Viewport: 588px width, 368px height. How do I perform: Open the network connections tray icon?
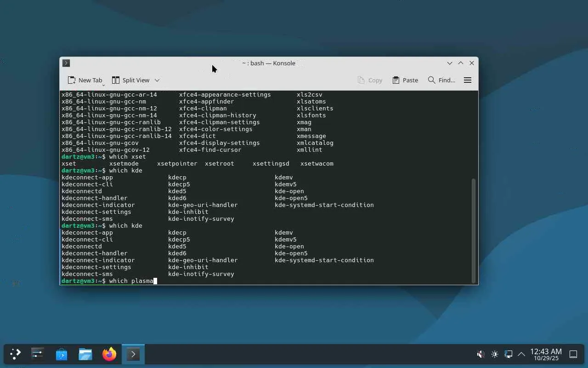508,354
